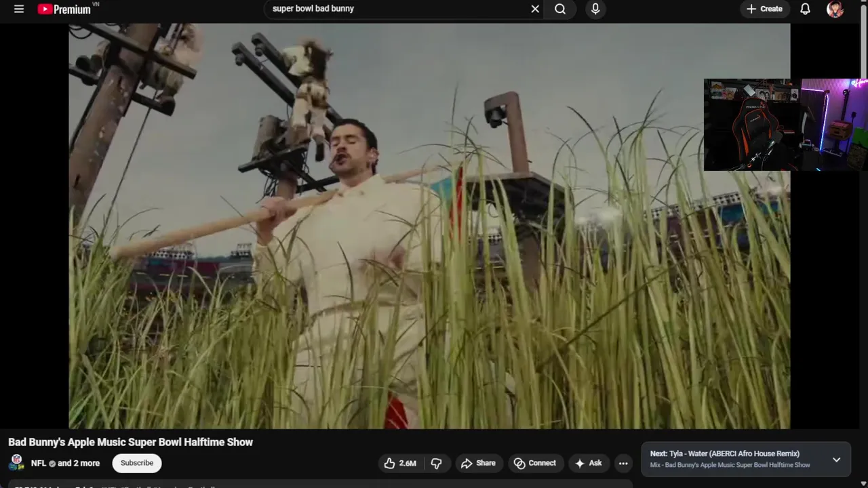Open account avatar menu
Screen dimensions: 868x488
[x=835, y=9]
